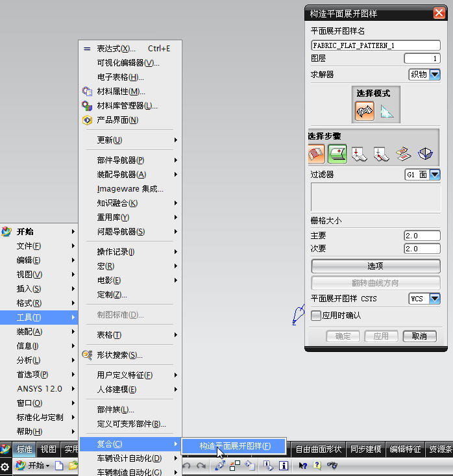
Task: Click the 次要 grid size field
Action: [x=422, y=249]
